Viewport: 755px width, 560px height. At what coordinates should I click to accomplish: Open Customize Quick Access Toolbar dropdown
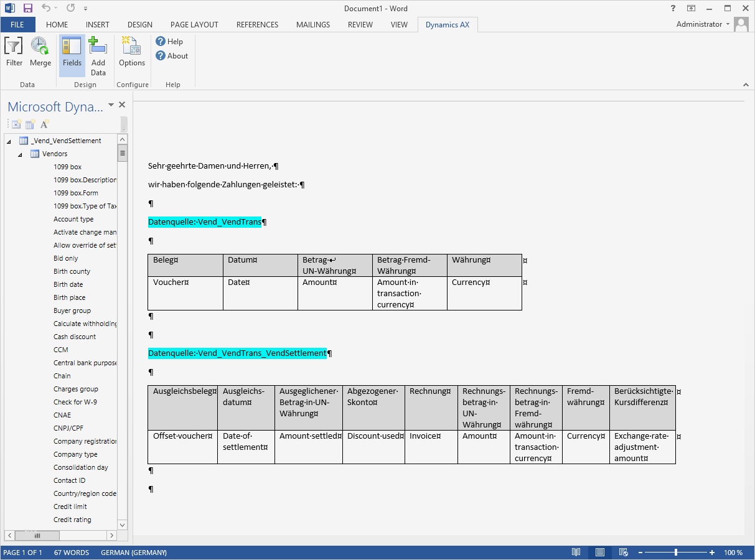pyautogui.click(x=85, y=9)
